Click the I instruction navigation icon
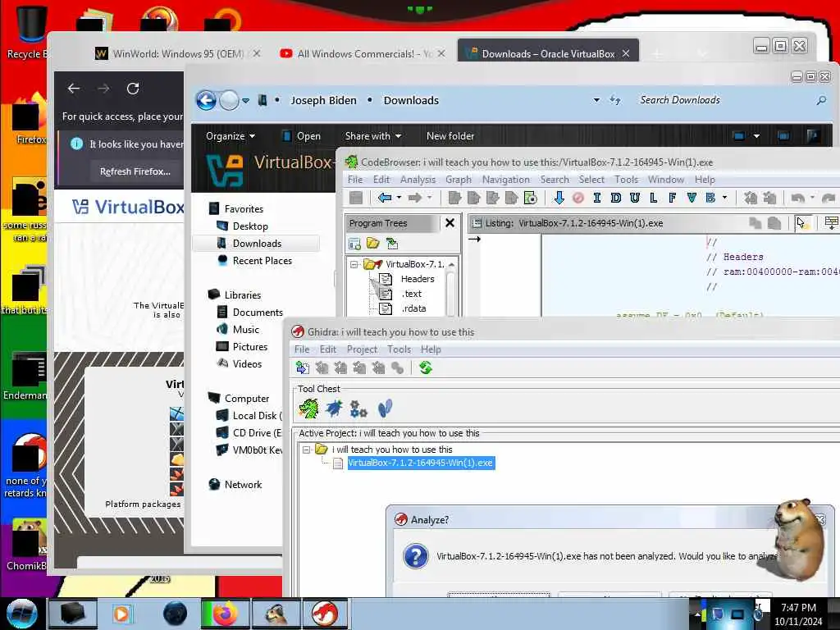840x630 pixels. [597, 198]
